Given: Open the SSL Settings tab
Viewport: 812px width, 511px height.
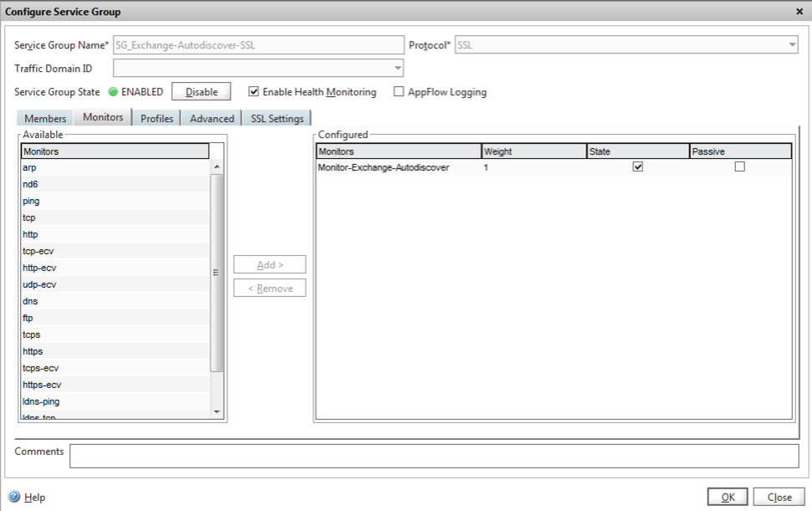Looking at the screenshot, I should tap(277, 119).
